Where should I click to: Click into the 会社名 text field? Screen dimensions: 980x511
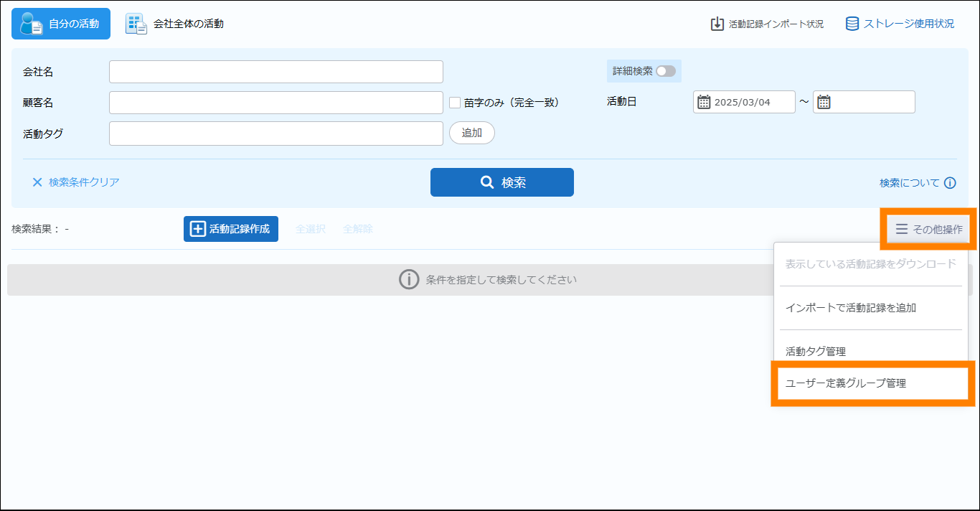click(276, 72)
